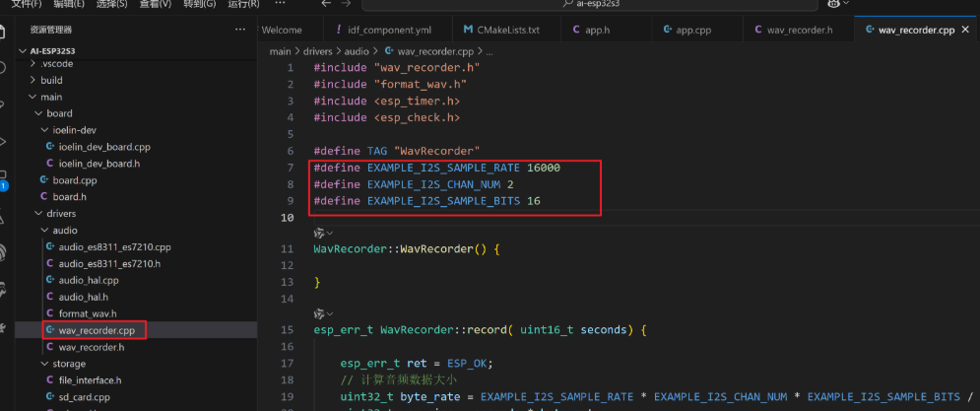The image size is (980, 411).
Task: Click the drivers breadcrumb segment
Action: (x=317, y=51)
